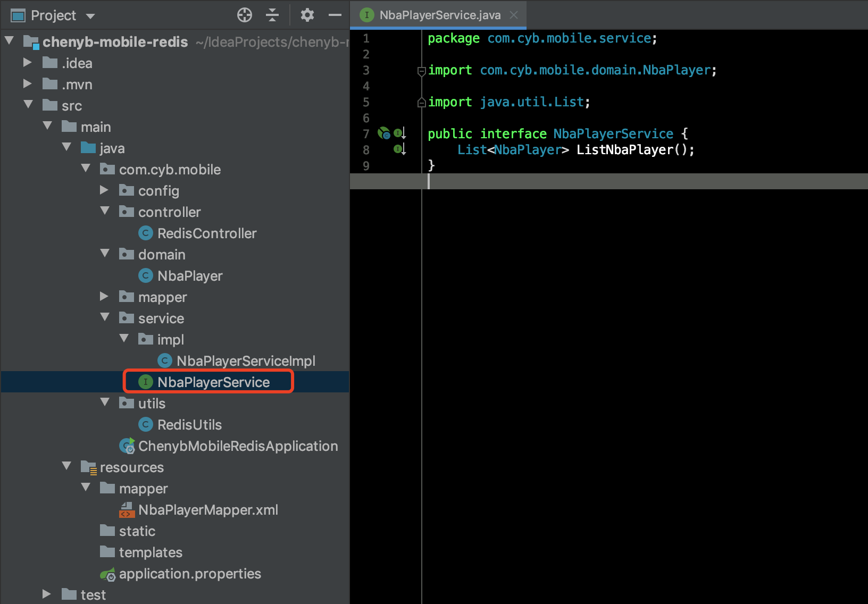The width and height of the screenshot is (868, 604).
Task: Click the interface icon on the editor tab
Action: coord(366,15)
